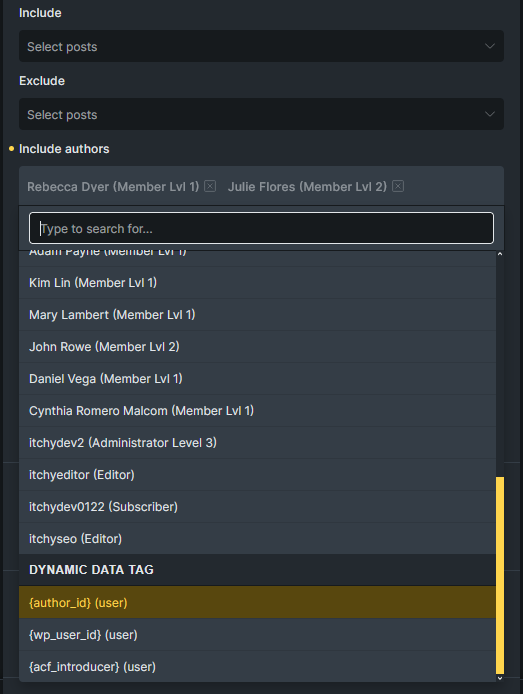Select itchyseo (Editor) option
The width and height of the screenshot is (523, 694).
pos(257,539)
